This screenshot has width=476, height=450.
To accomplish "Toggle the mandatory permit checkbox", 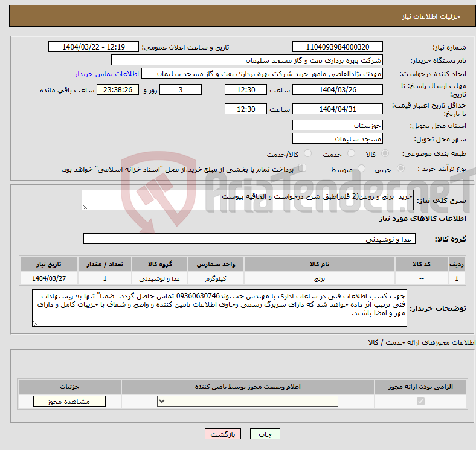I will coord(420,402).
